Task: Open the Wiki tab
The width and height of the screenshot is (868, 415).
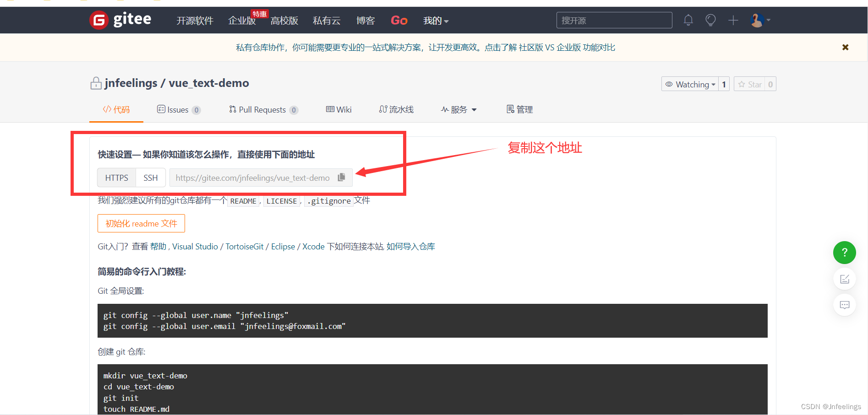Action: pos(339,109)
